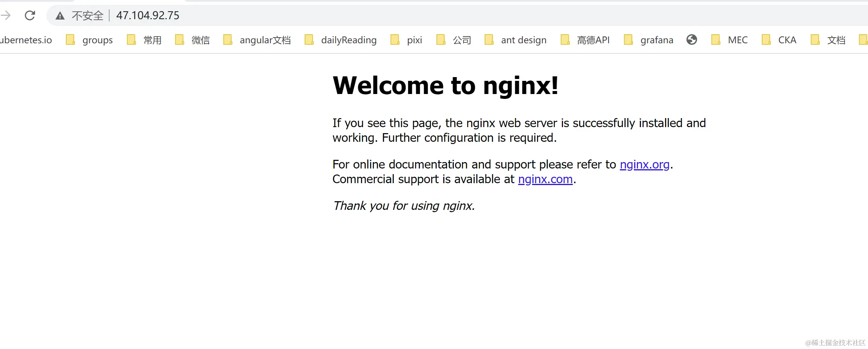Follow the nginx.org link

coord(644,164)
